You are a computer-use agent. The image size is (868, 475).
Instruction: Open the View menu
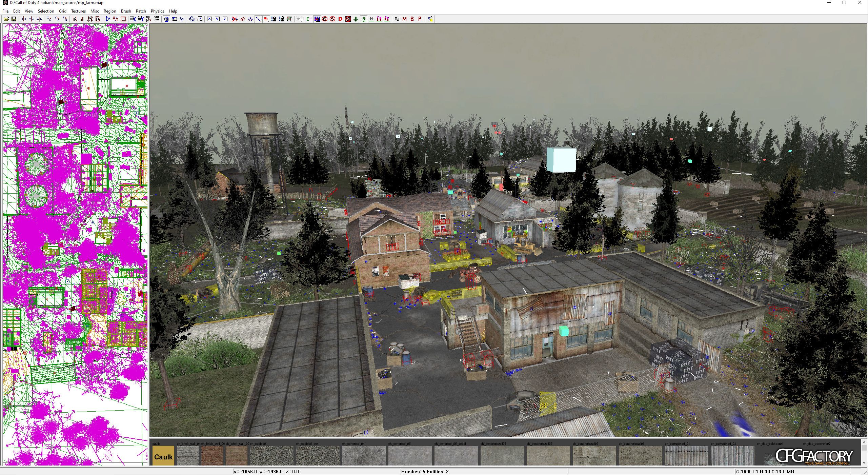(29, 11)
